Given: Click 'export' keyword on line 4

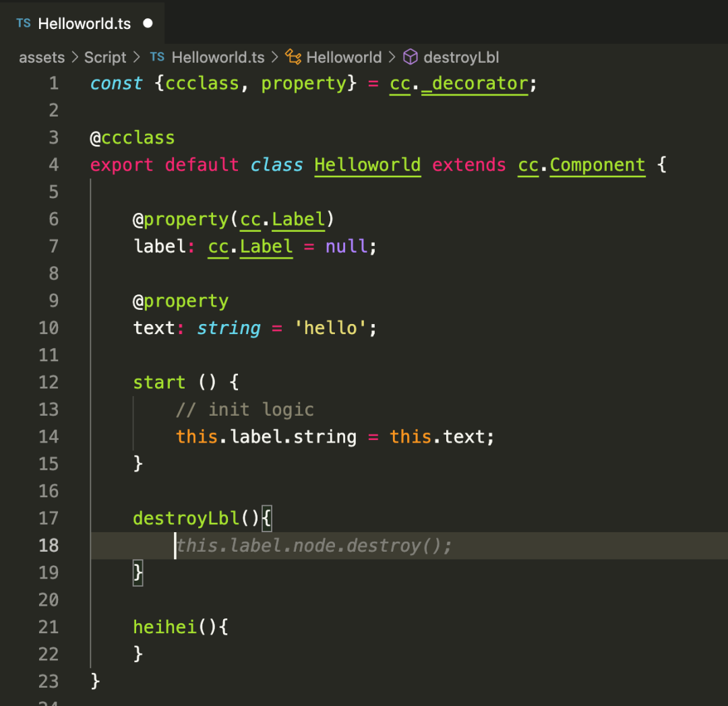Looking at the screenshot, I should (x=121, y=165).
